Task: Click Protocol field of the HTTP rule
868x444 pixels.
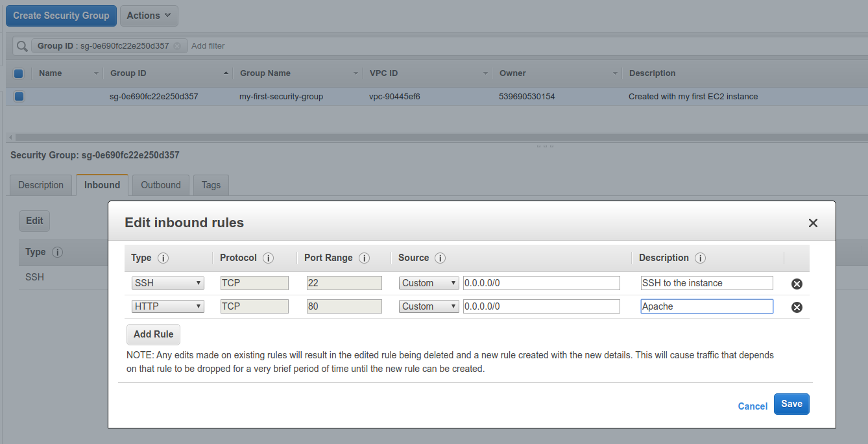Action: [x=254, y=306]
